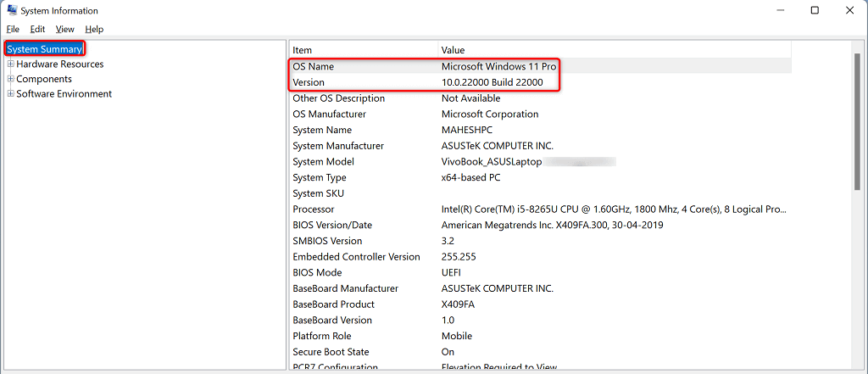Minimize the System Information window
The image size is (868, 374).
(x=780, y=10)
